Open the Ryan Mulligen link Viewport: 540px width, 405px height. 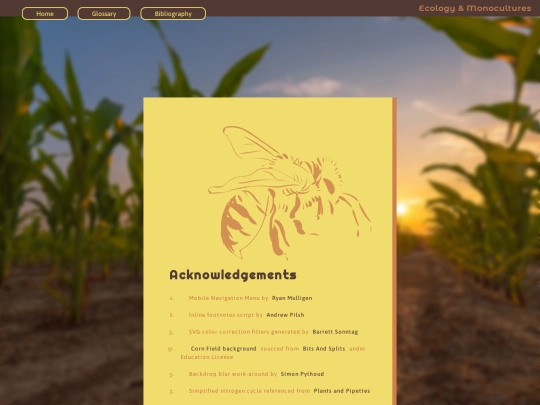(x=292, y=298)
